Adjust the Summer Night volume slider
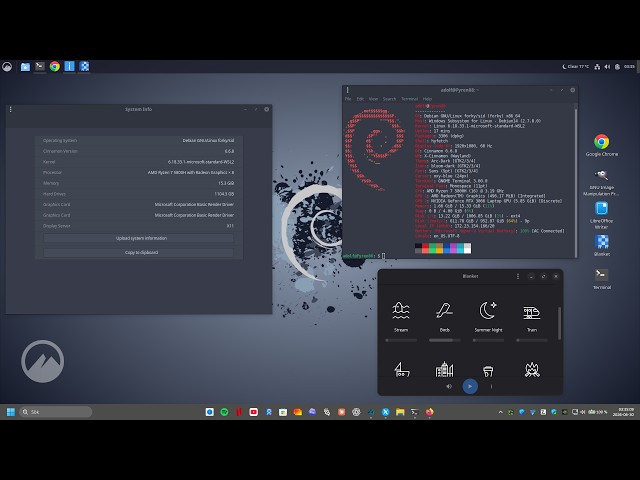The image size is (640, 480). point(488,340)
